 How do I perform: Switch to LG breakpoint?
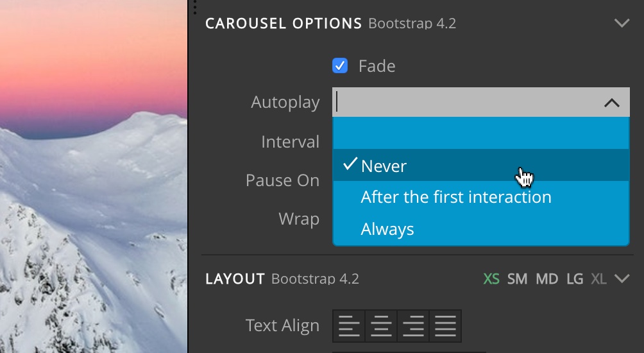click(x=575, y=279)
